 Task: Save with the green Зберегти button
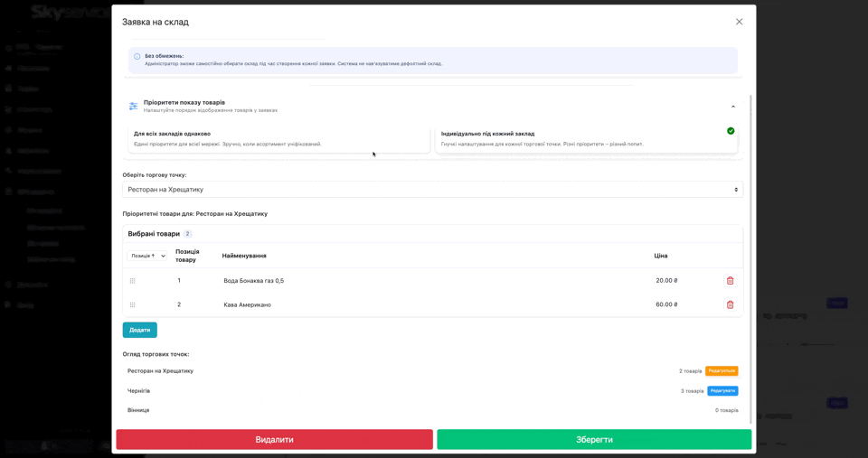(594, 440)
